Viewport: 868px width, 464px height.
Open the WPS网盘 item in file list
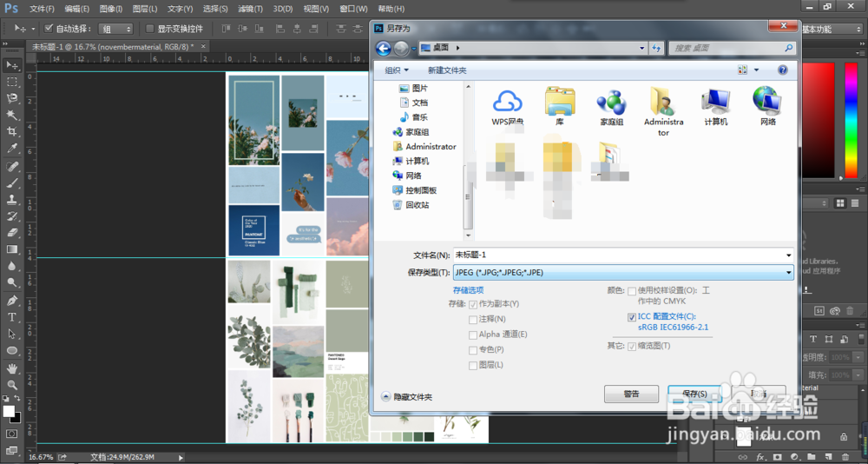pos(508,106)
